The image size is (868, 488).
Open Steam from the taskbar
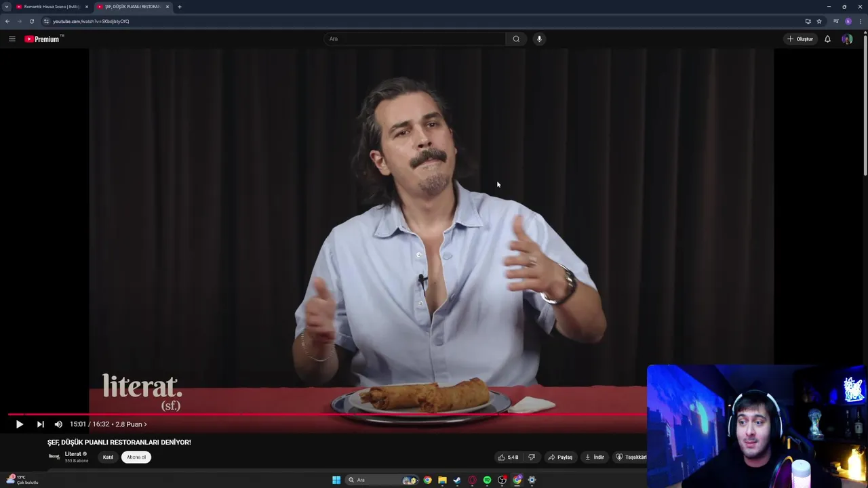[457, 480]
